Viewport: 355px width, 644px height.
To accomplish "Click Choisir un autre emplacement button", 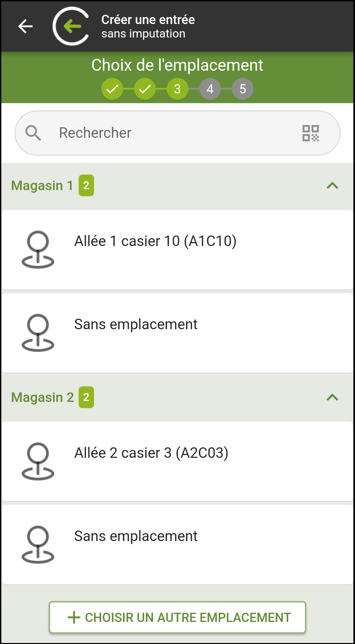I will (x=177, y=617).
